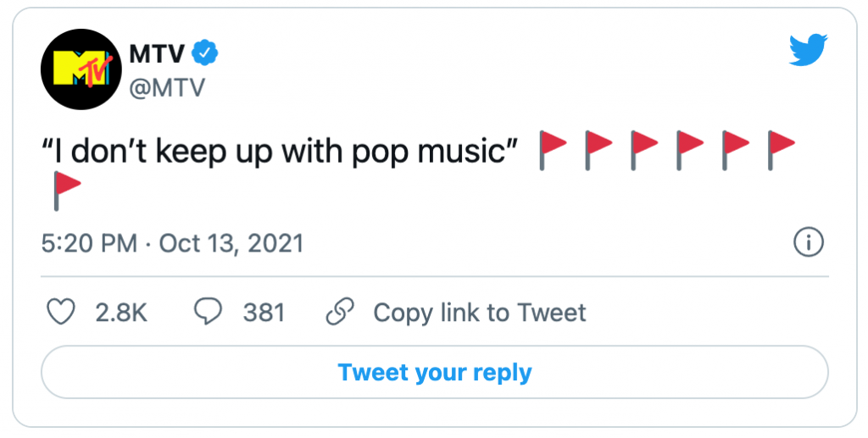
Task: Open replies via speech bubble icon
Action: coord(209,312)
